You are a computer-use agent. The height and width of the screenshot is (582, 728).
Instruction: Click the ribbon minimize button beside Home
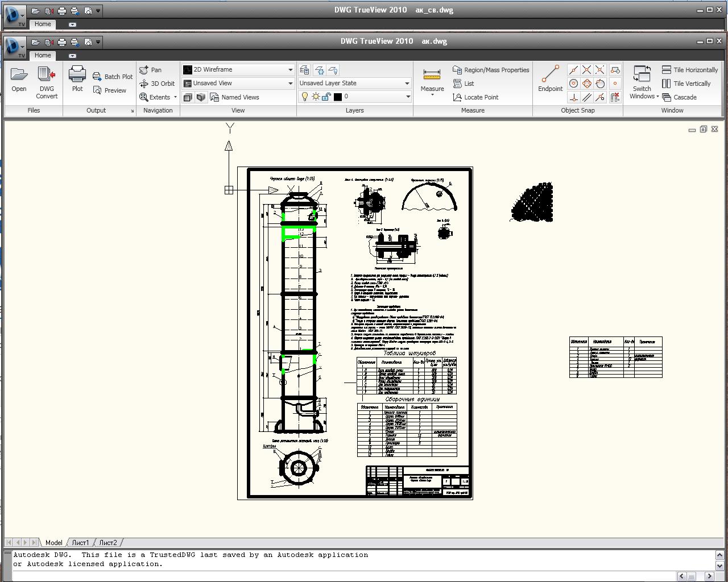click(72, 56)
